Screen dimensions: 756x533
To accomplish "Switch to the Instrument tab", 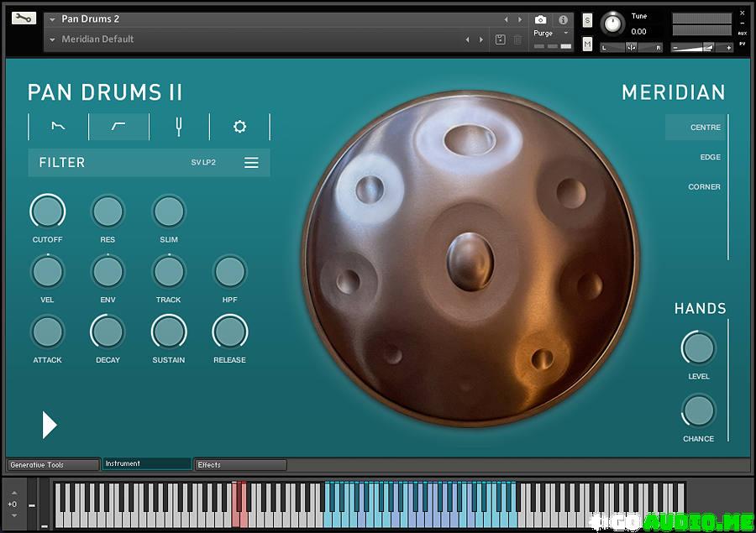I will point(147,463).
